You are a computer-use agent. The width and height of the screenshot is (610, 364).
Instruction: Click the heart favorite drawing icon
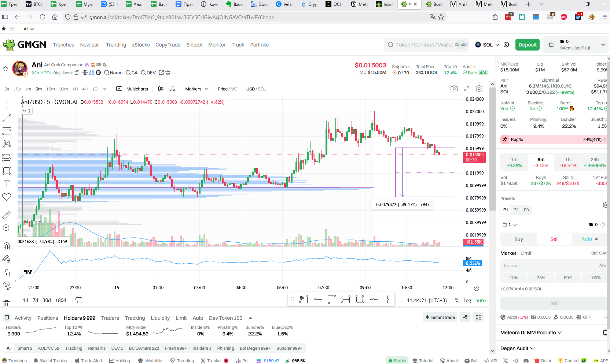tap(7, 197)
